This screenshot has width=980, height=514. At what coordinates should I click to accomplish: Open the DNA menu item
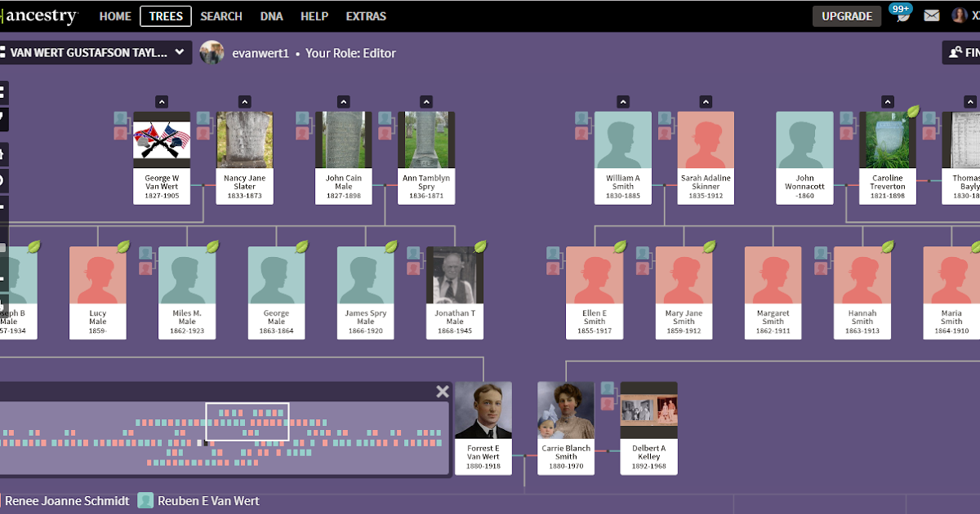[271, 16]
